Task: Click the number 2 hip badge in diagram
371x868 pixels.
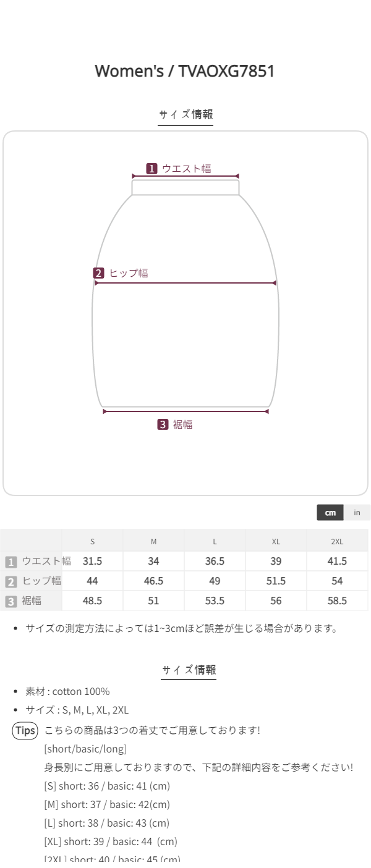Action: (x=99, y=273)
